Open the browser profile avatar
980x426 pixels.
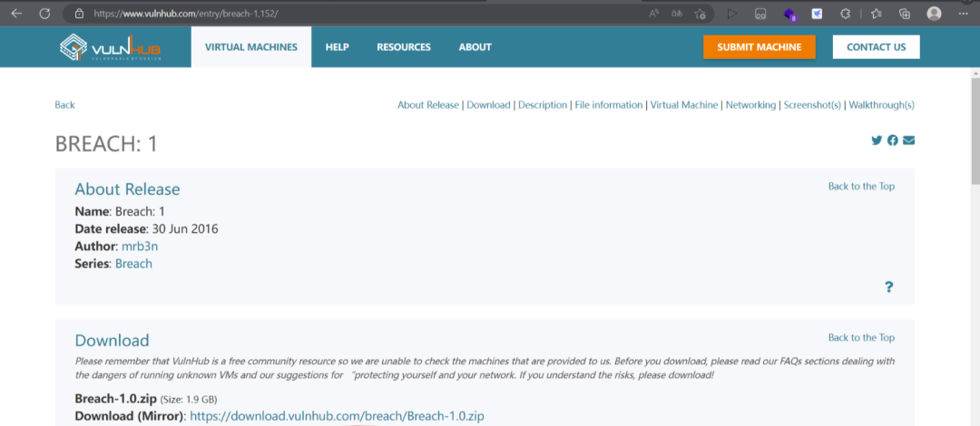coord(934,13)
